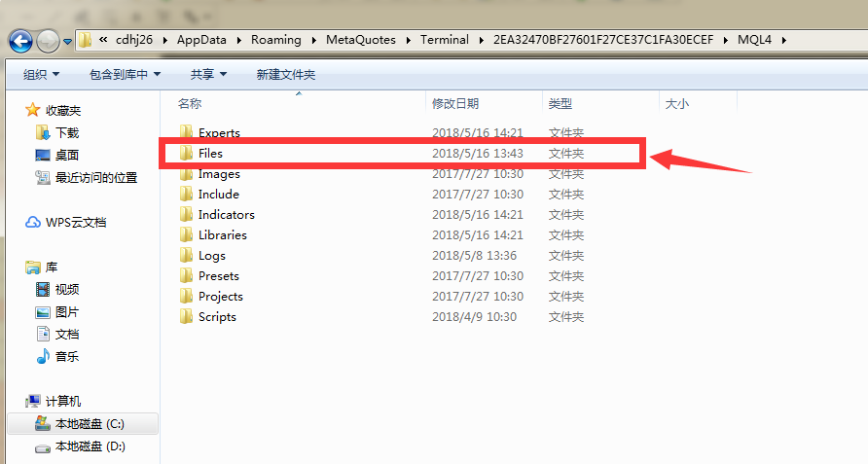Click 新建文件夹 toolbar button
Image resolution: width=868 pixels, height=464 pixels.
286,74
